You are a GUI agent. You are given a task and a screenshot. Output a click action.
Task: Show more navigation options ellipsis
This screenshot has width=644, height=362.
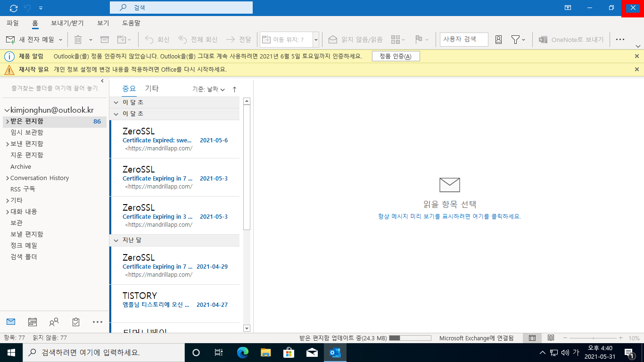[98, 322]
